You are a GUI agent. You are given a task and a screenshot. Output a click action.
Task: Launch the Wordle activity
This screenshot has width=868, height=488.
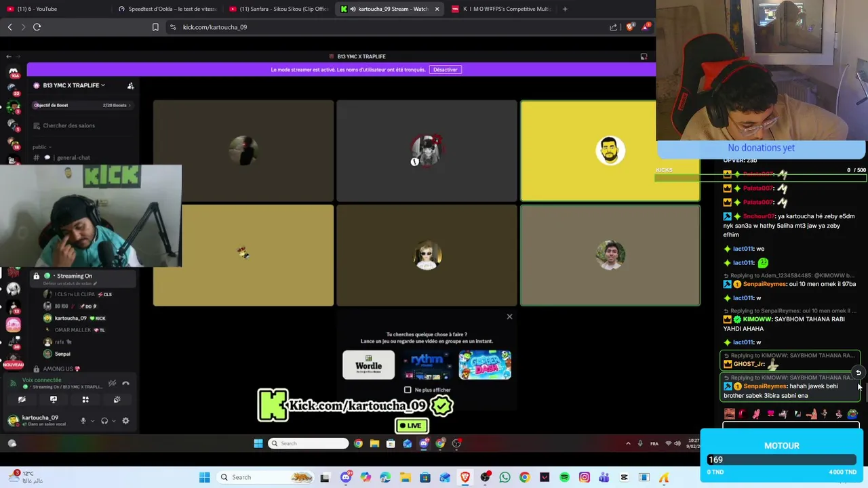pyautogui.click(x=368, y=365)
